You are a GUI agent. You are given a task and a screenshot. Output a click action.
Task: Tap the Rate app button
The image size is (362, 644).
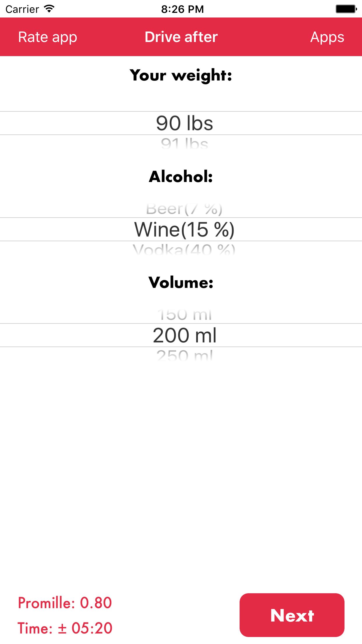pyautogui.click(x=48, y=37)
